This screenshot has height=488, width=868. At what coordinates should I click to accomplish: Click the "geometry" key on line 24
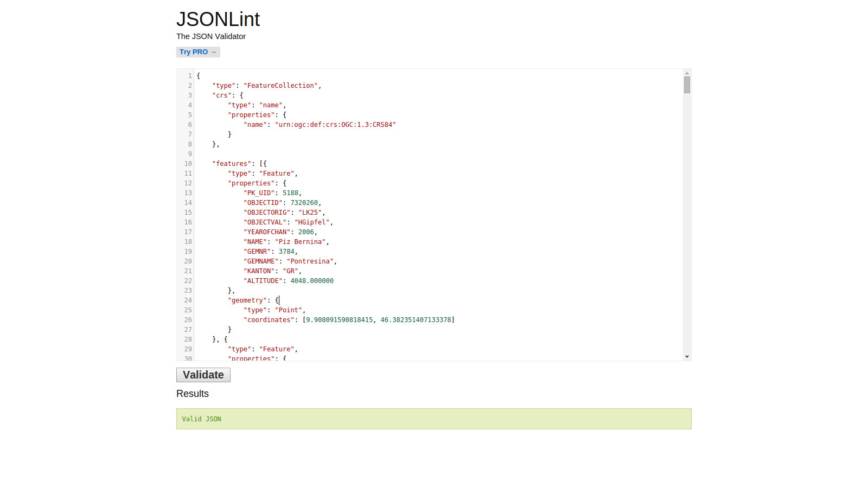247,300
